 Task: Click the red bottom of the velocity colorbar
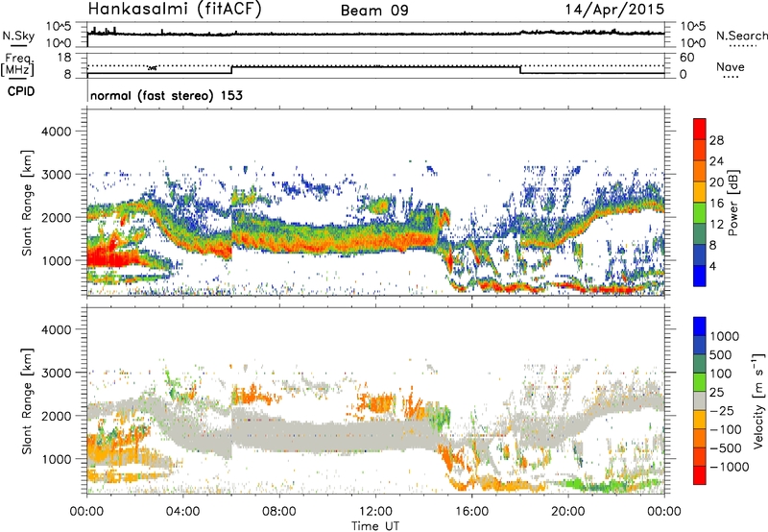click(x=700, y=475)
